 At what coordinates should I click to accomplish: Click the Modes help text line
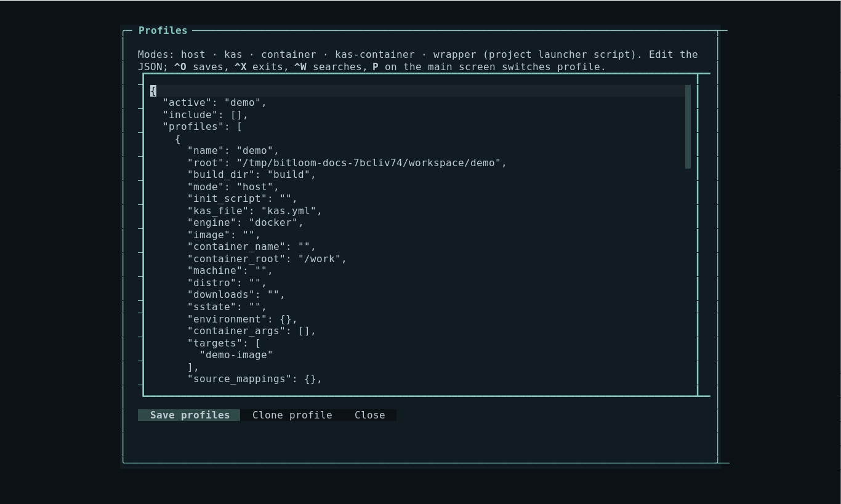418,60
